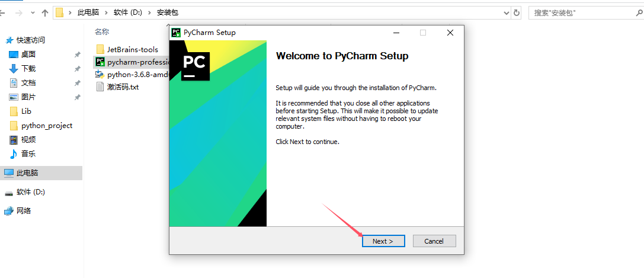Open 图片 folder in sidebar
Screen dimensions: 644x278
tap(28, 97)
